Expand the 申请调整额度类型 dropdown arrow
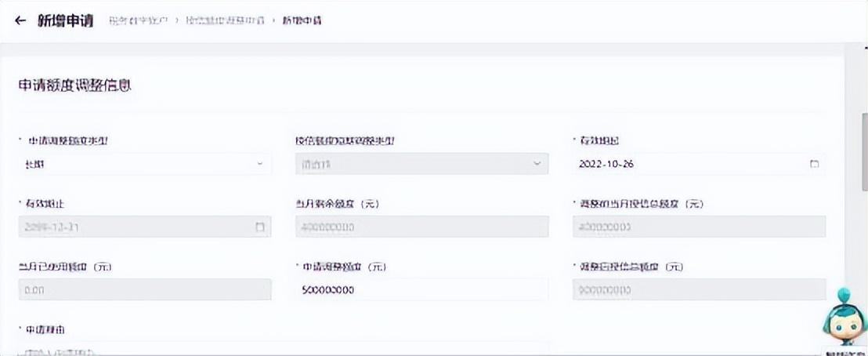Screen dimensions: 868x356 (260, 164)
